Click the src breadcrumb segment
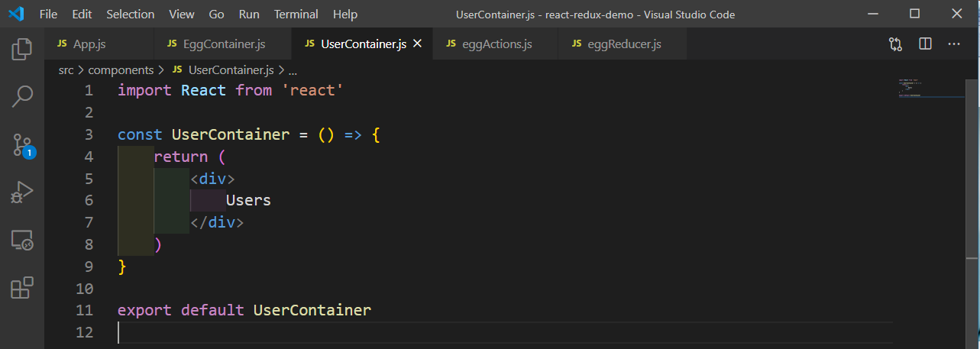 point(66,69)
